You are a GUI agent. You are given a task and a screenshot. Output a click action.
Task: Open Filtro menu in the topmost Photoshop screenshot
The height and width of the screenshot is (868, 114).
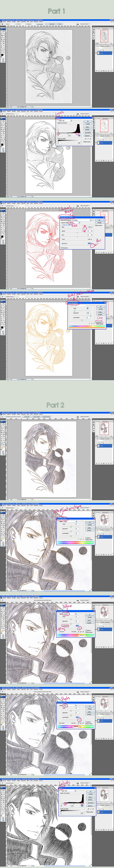coord(29,22)
